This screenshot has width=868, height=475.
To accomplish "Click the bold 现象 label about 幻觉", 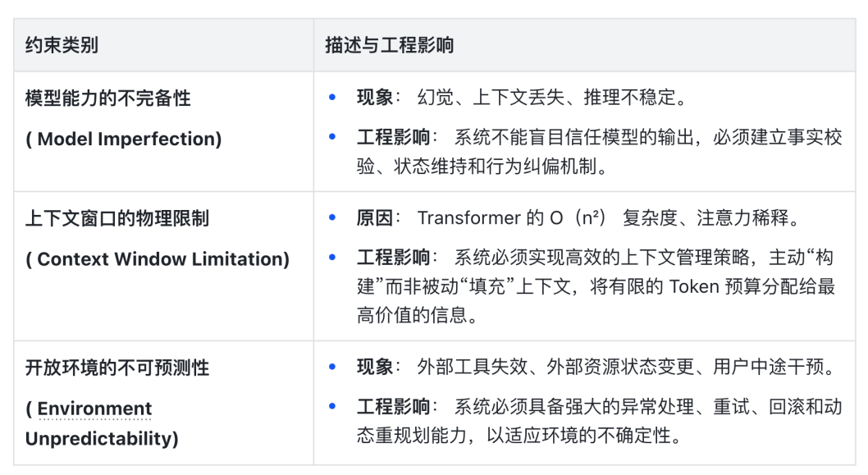I will [x=375, y=98].
